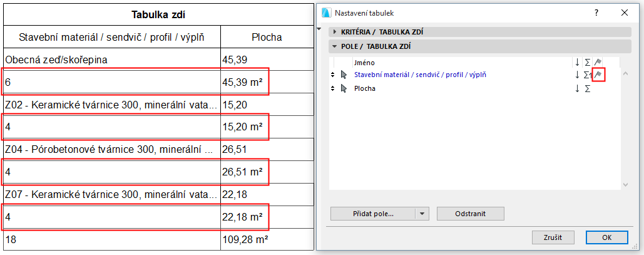Image resolution: width=644 pixels, height=255 pixels.
Task: Open the help question mark in dialog
Action: (596, 13)
